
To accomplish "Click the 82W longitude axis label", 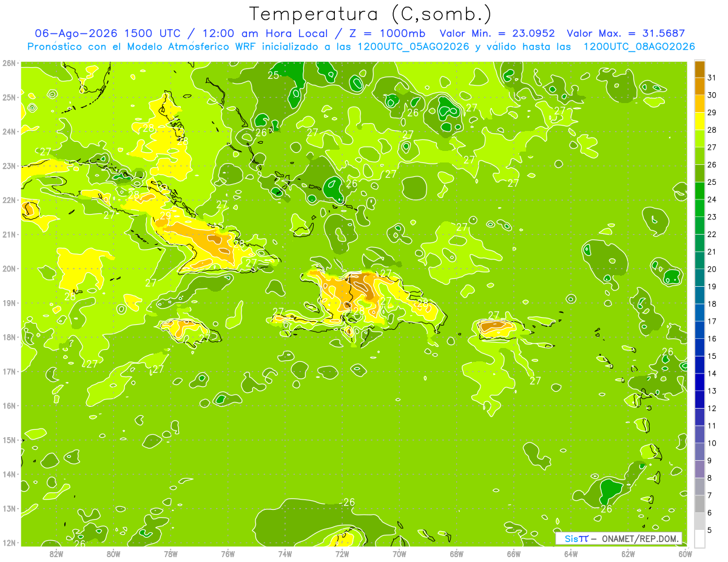I will coord(56,554).
